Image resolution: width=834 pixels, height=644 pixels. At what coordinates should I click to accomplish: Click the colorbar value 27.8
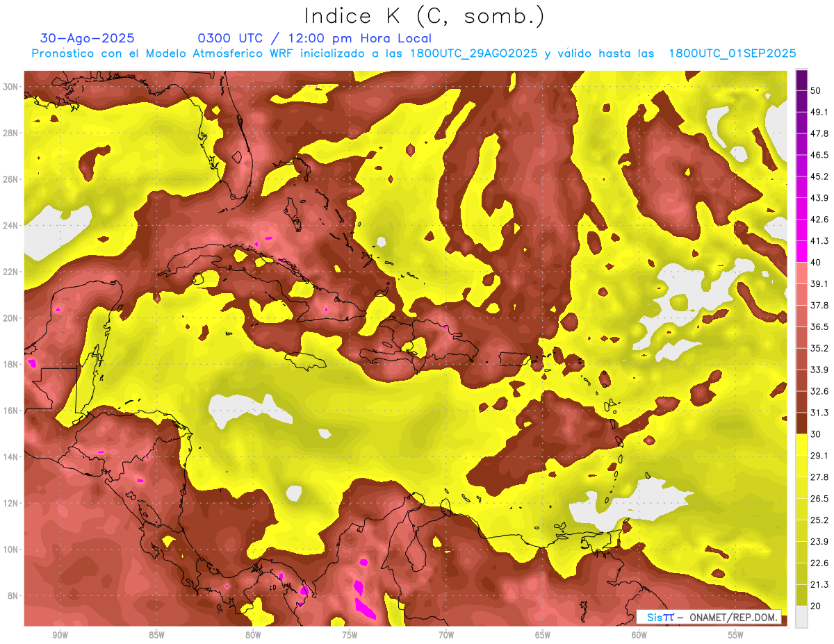pos(819,477)
